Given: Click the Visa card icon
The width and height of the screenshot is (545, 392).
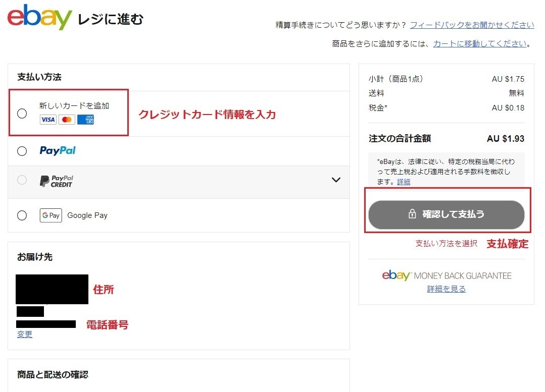Looking at the screenshot, I should 48,120.
